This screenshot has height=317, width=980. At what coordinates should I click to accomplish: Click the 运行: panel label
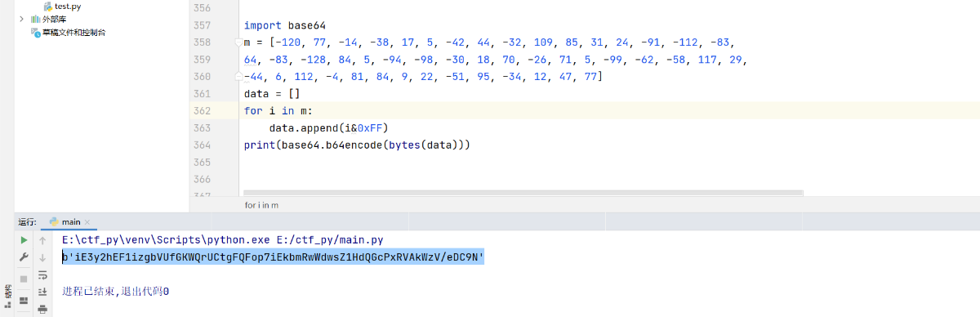click(x=27, y=221)
